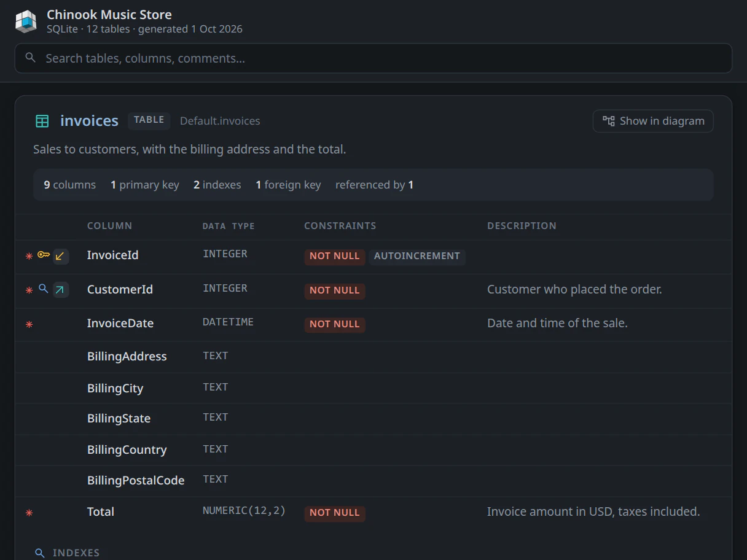Click the TABLE badge next to invoices

coord(149,120)
